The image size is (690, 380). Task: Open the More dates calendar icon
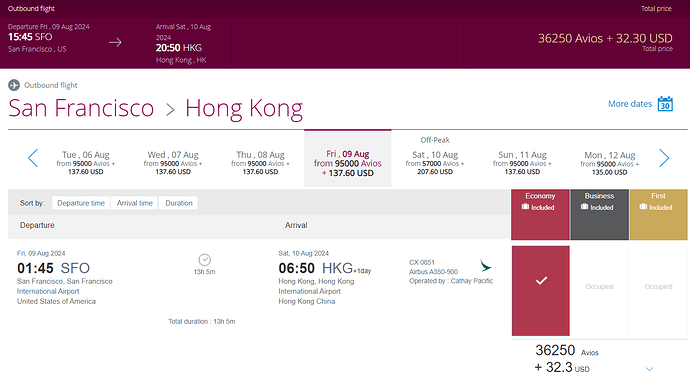[665, 104]
